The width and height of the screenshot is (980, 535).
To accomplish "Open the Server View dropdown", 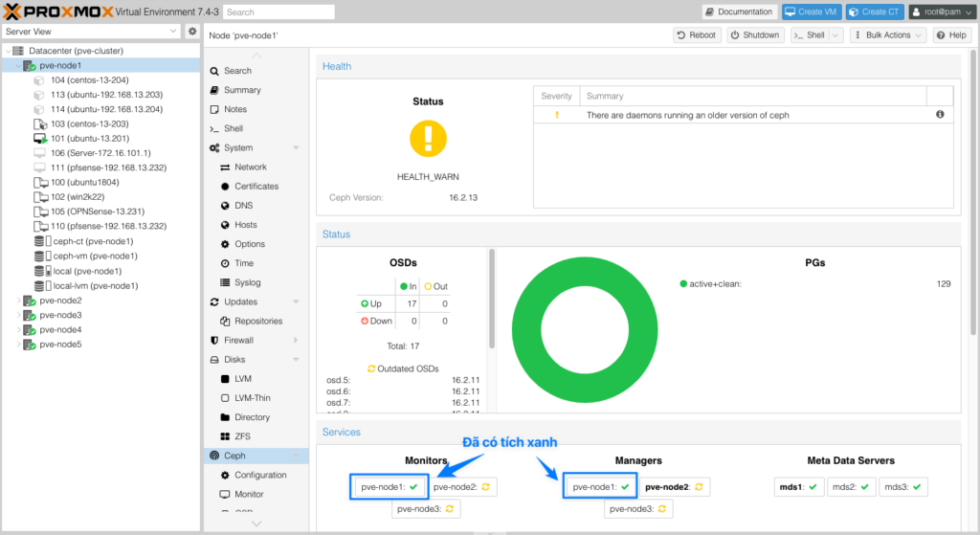I will coord(173,32).
